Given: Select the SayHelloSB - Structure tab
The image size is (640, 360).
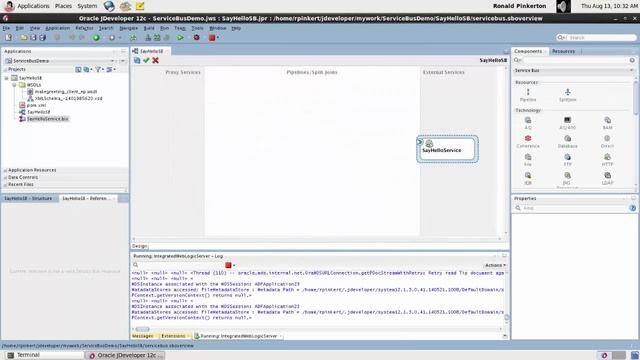Looking at the screenshot, I should [28, 198].
